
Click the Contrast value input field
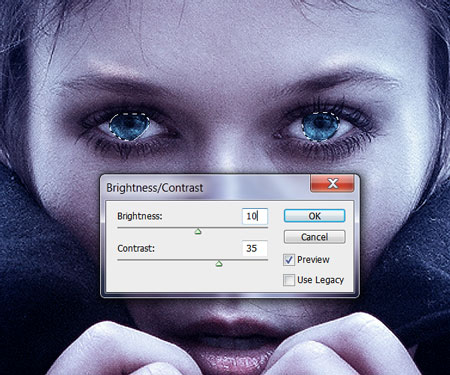point(255,248)
